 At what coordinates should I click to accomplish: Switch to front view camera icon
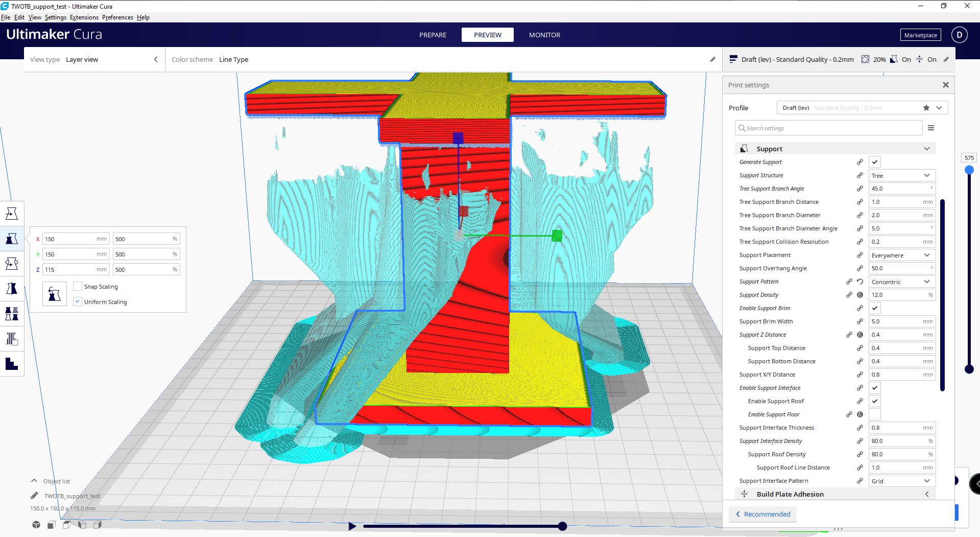(x=52, y=525)
